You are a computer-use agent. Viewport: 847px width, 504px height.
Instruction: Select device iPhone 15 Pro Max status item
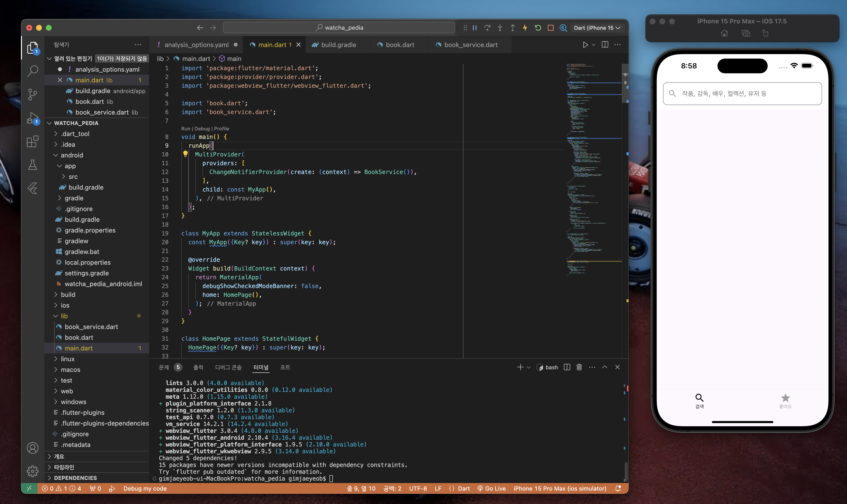click(x=559, y=488)
